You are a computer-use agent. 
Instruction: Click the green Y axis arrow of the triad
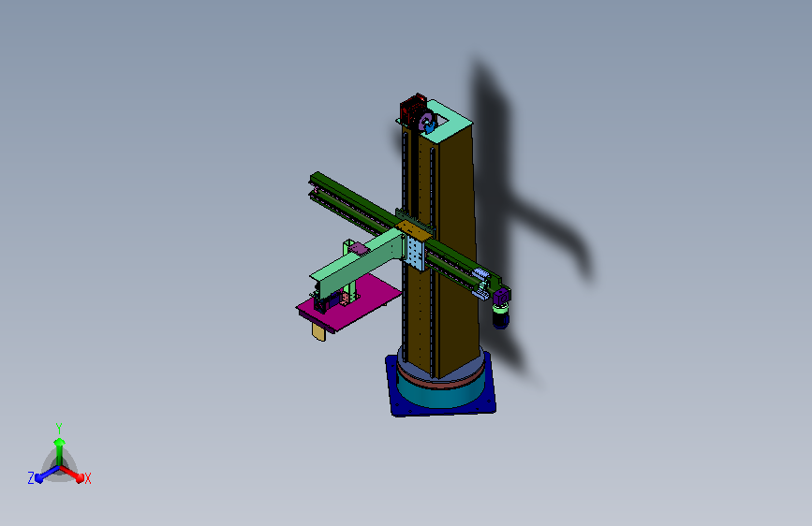tap(60, 451)
